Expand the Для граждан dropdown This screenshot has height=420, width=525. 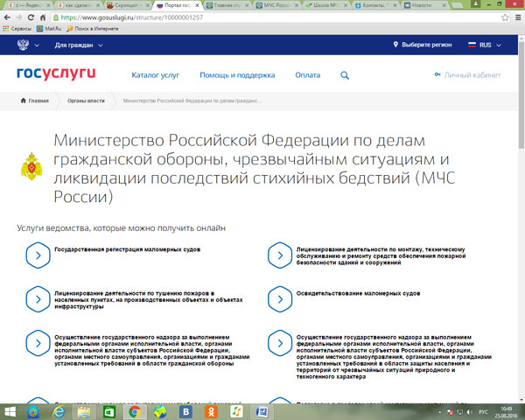[79, 45]
